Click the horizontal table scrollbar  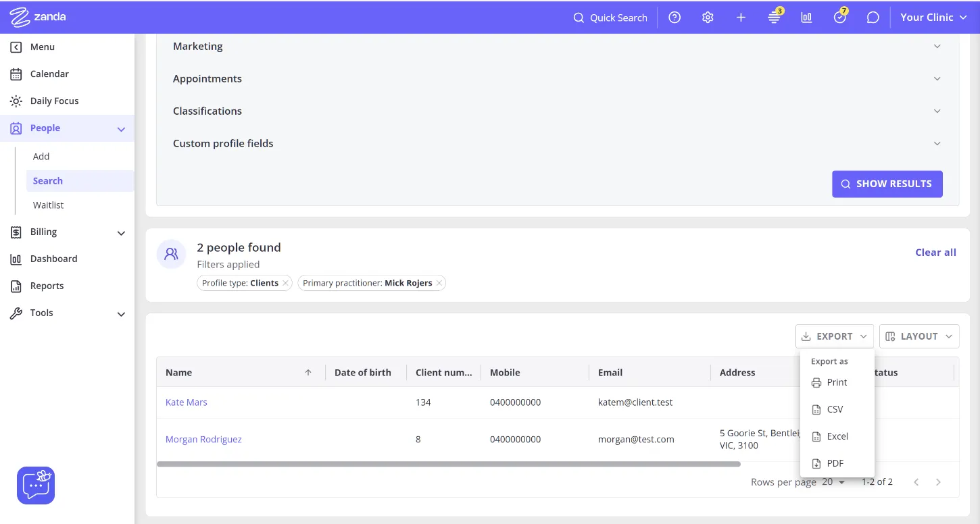click(x=449, y=464)
